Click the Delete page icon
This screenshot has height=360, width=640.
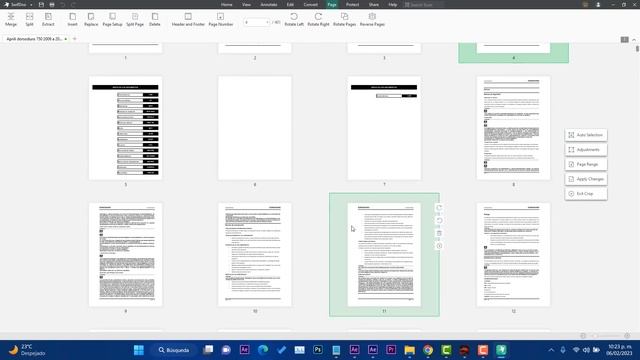pos(155,19)
